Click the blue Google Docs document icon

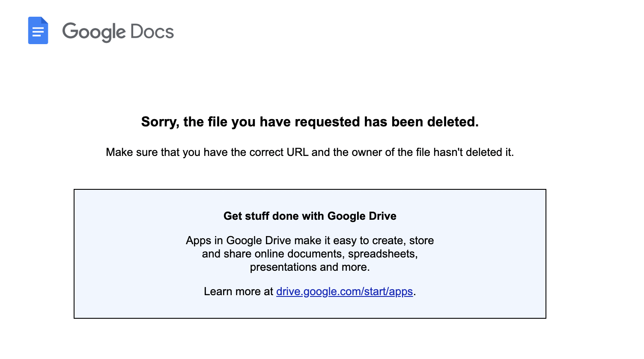38,30
